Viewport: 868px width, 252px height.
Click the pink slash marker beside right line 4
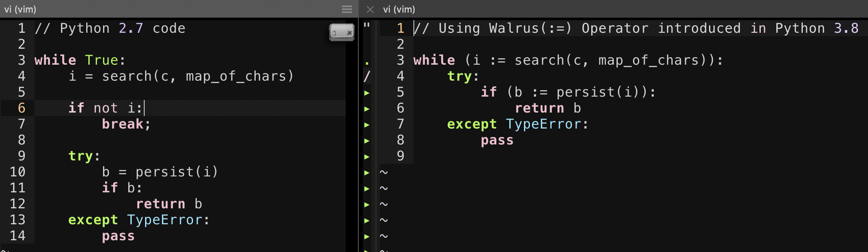(x=367, y=76)
